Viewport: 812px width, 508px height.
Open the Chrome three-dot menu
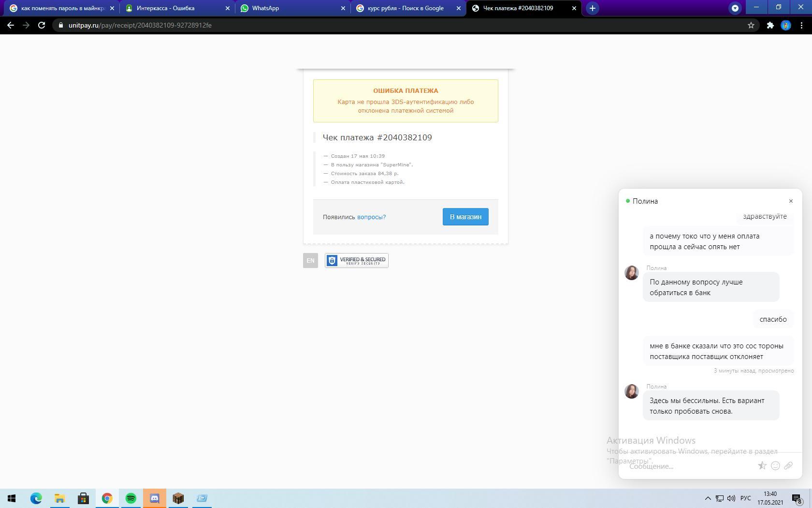[802, 25]
